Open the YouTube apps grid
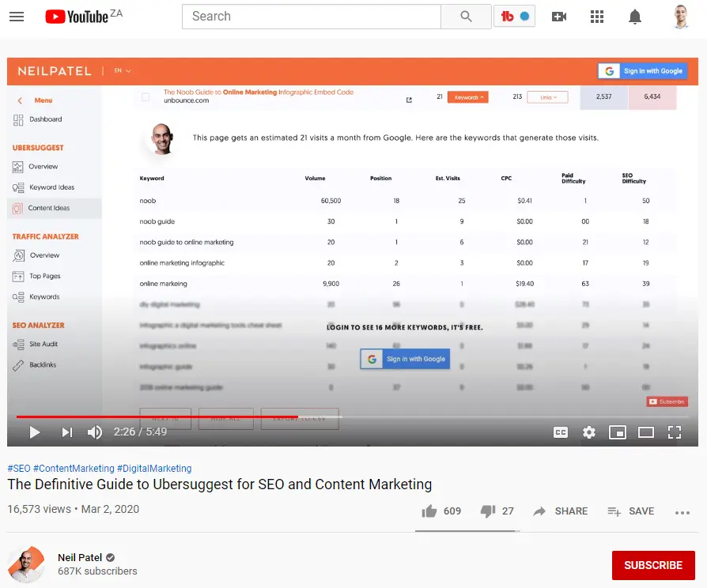Screen dimensions: 707x588 click(x=597, y=17)
